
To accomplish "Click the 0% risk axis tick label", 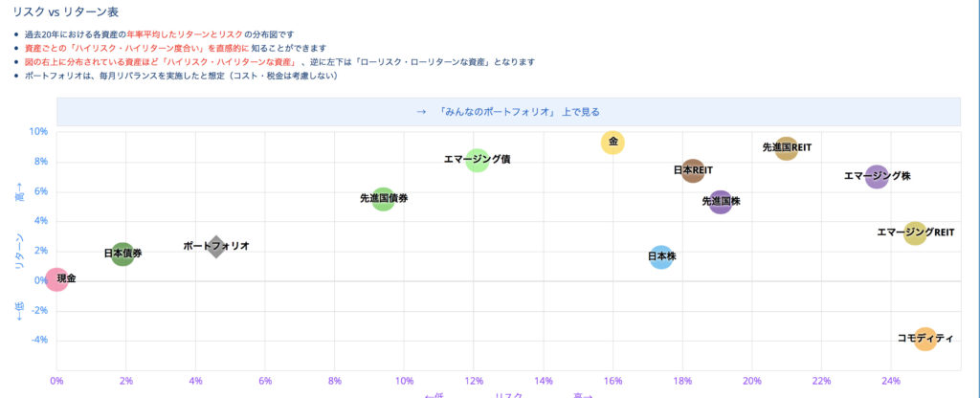I will [x=56, y=381].
